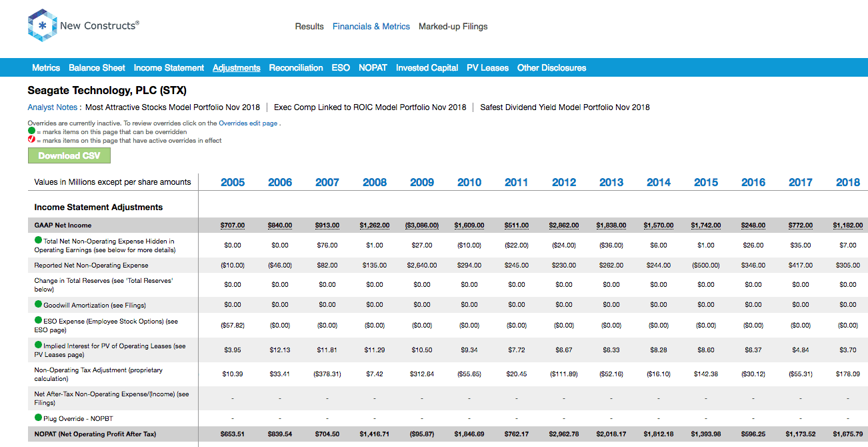Screen dimensions: 868x447
Task: Click 'Values in Millions except per share amounts'
Action: click(113, 182)
